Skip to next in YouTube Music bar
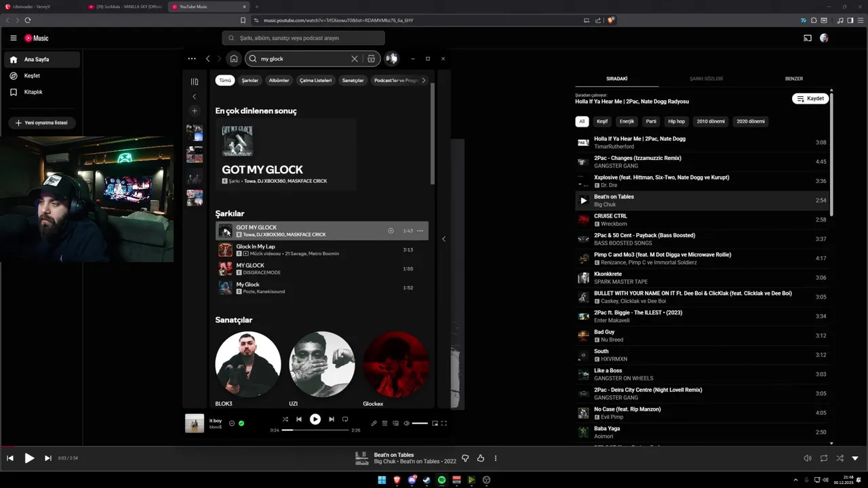 pyautogui.click(x=47, y=459)
